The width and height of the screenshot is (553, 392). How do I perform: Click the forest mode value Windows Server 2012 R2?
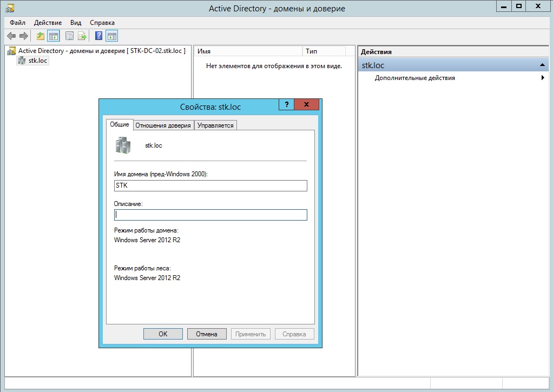[x=147, y=278]
